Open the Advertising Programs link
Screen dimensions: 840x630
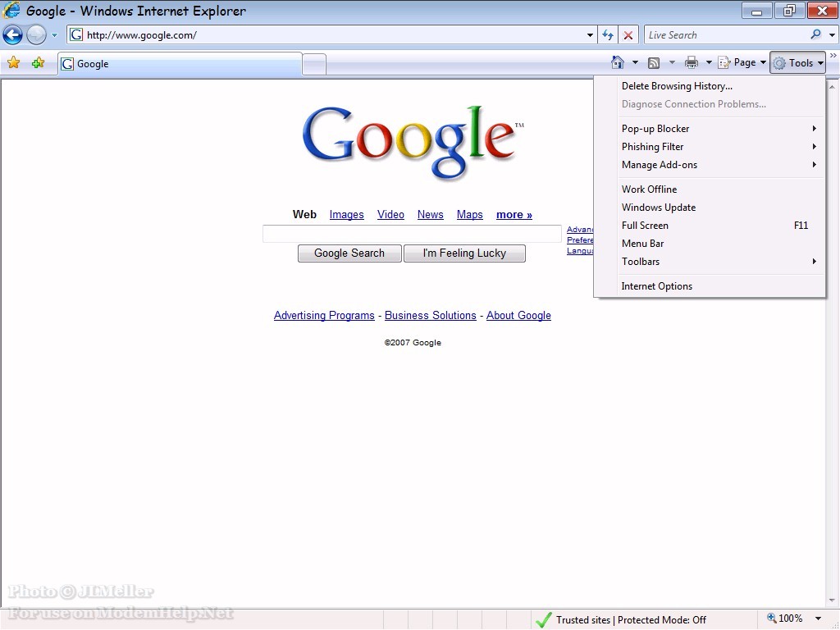pos(324,316)
